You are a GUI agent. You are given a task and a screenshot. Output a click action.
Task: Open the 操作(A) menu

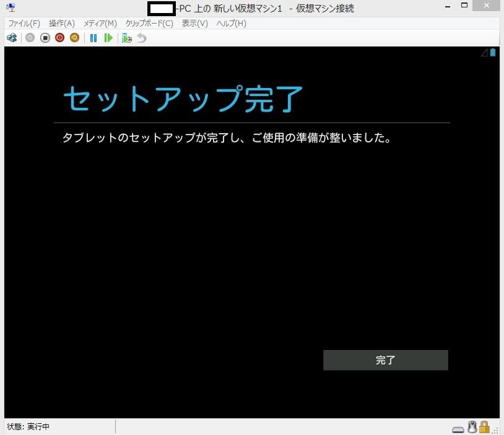tap(62, 24)
